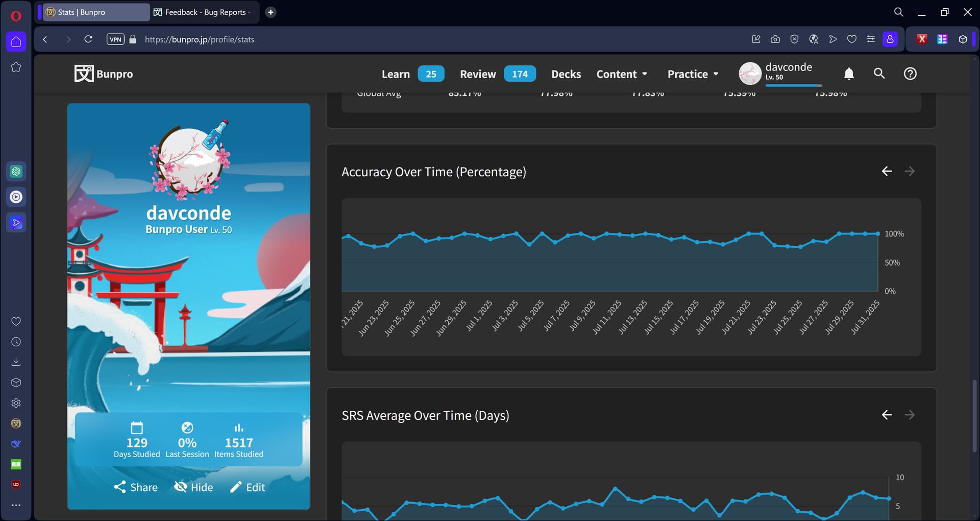
Task: Switch to Feedback - Bug Reports tab
Action: pos(204,12)
